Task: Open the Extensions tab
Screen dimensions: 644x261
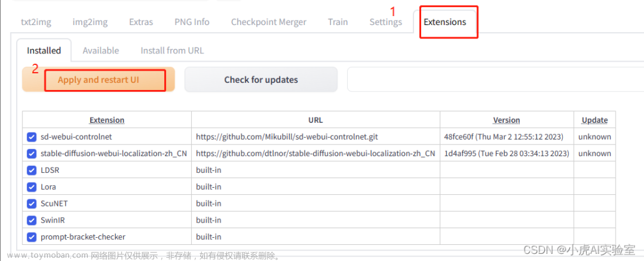Action: [445, 22]
